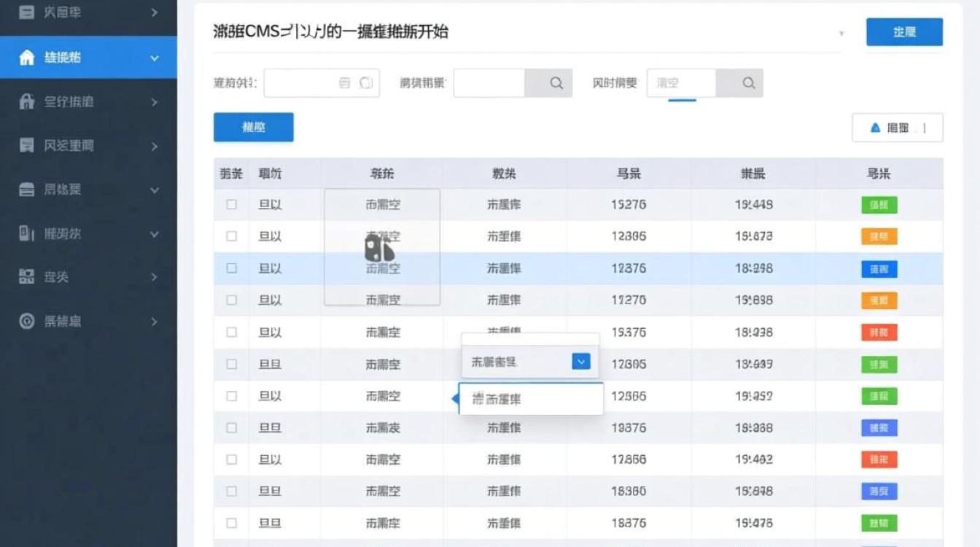This screenshot has width=980, height=547.
Task: Select the highlighted home icon in the sidebar
Action: click(x=27, y=57)
